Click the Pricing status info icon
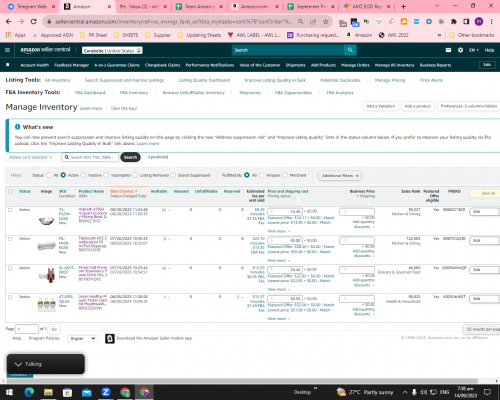This screenshot has width=500, height=400. pos(294,197)
